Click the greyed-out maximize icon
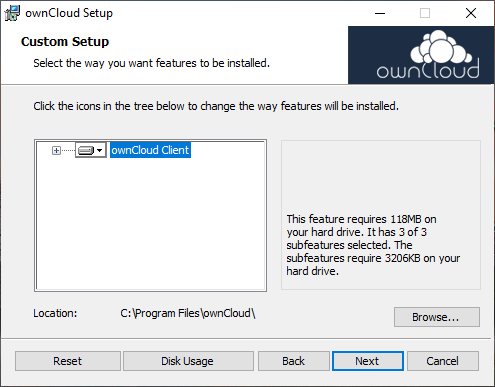Screen dimensions: 495x387 coord(425,13)
